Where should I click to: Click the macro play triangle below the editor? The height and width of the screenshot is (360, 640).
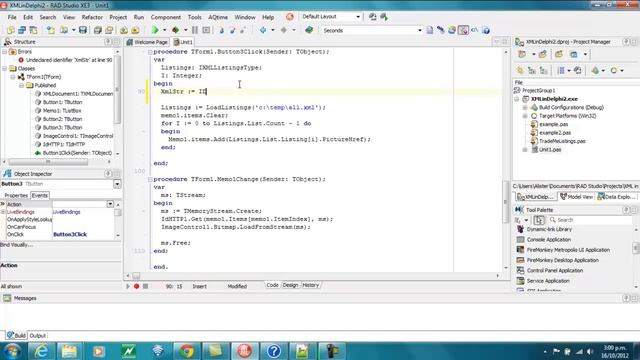pyautogui.click(x=128, y=287)
